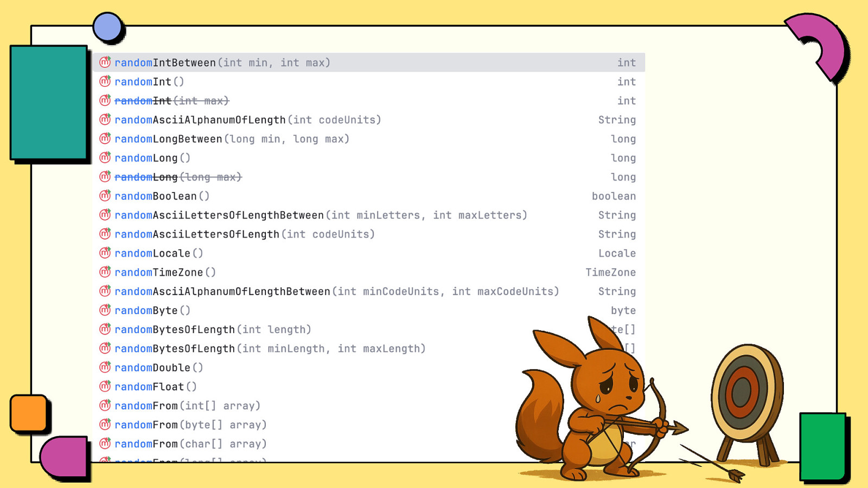Select the randomFloat() completion
Screen dimensions: 868x488
pyautogui.click(x=369, y=387)
